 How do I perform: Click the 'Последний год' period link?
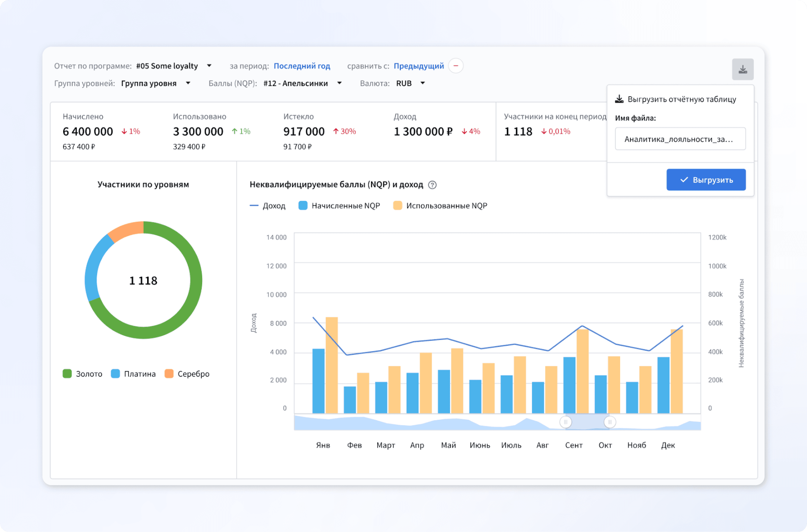tap(302, 66)
